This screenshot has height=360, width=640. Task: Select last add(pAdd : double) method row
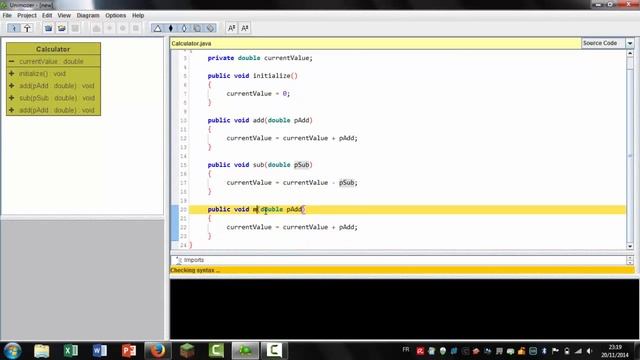53,110
